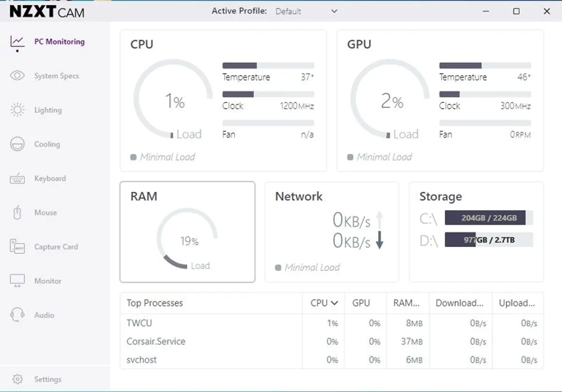
Task: Click the Active Profile dropdown chevron
Action: (334, 11)
